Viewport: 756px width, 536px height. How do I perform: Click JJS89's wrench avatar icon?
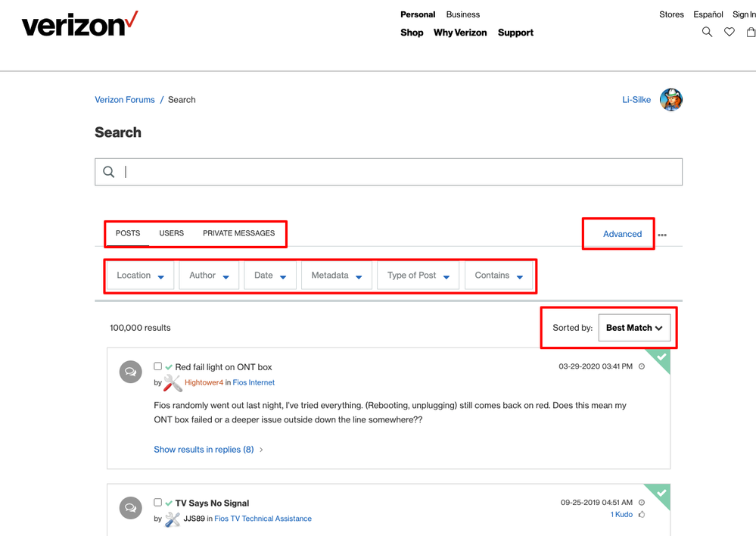(x=173, y=519)
